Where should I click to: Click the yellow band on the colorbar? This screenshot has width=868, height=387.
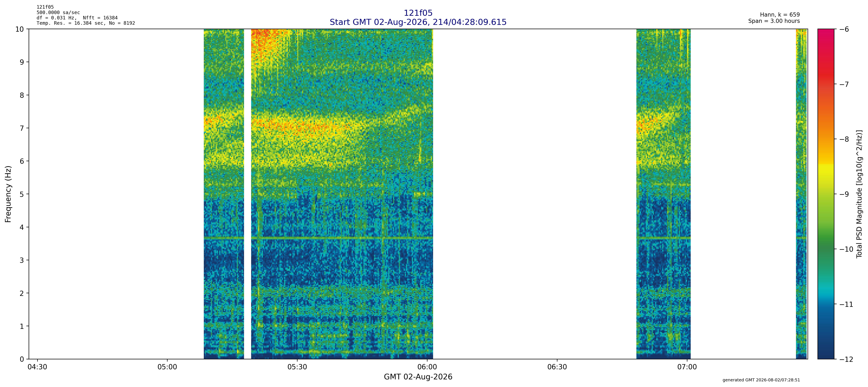(x=826, y=172)
